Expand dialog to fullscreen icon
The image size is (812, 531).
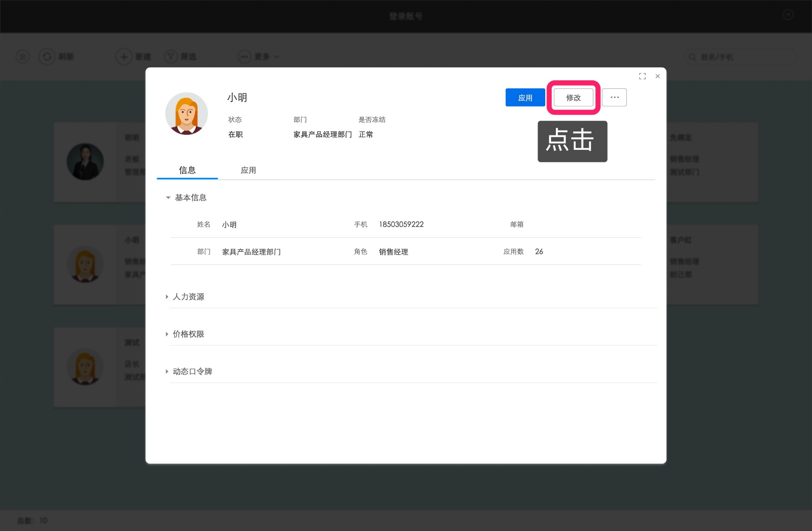pyautogui.click(x=642, y=76)
